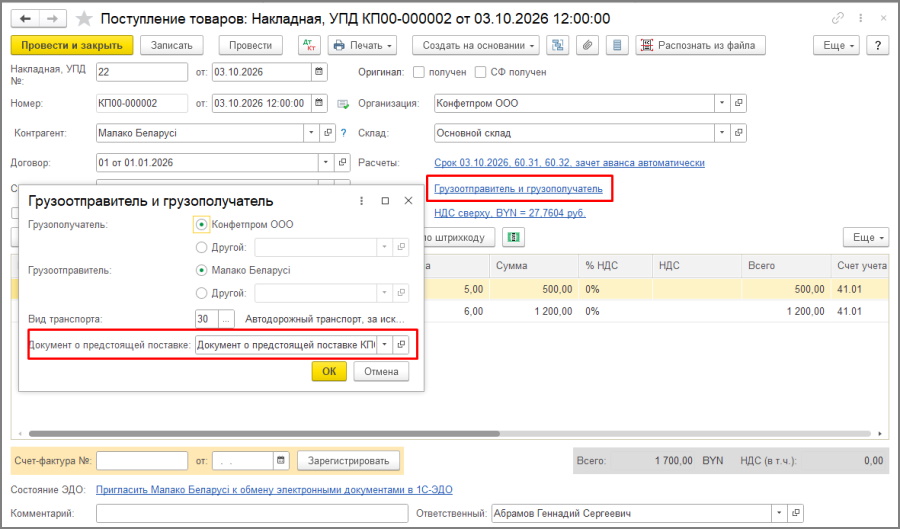Image resolution: width=900 pixels, height=529 pixels.
Task: Open the document report list icon
Action: (617, 45)
